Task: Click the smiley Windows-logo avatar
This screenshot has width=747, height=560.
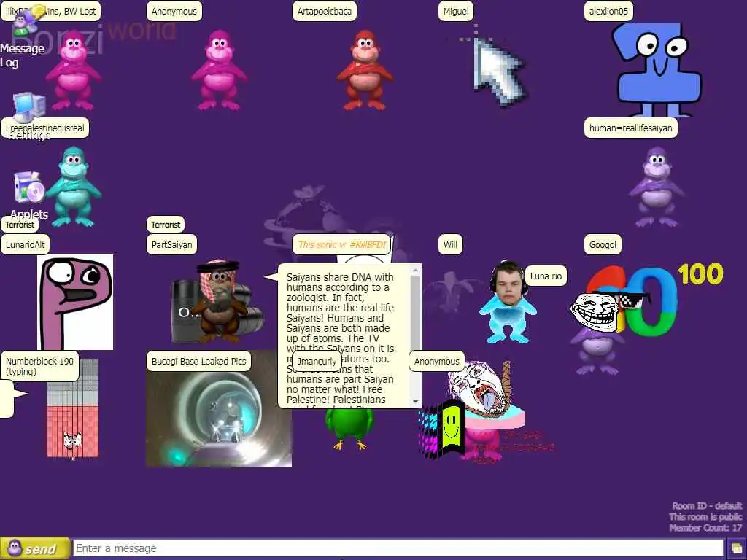Action: coord(441,429)
